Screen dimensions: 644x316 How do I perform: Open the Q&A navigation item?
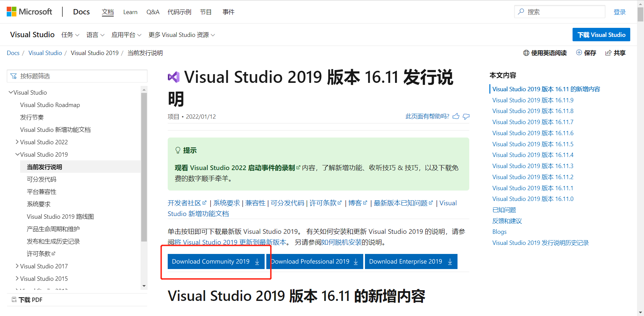(x=153, y=12)
